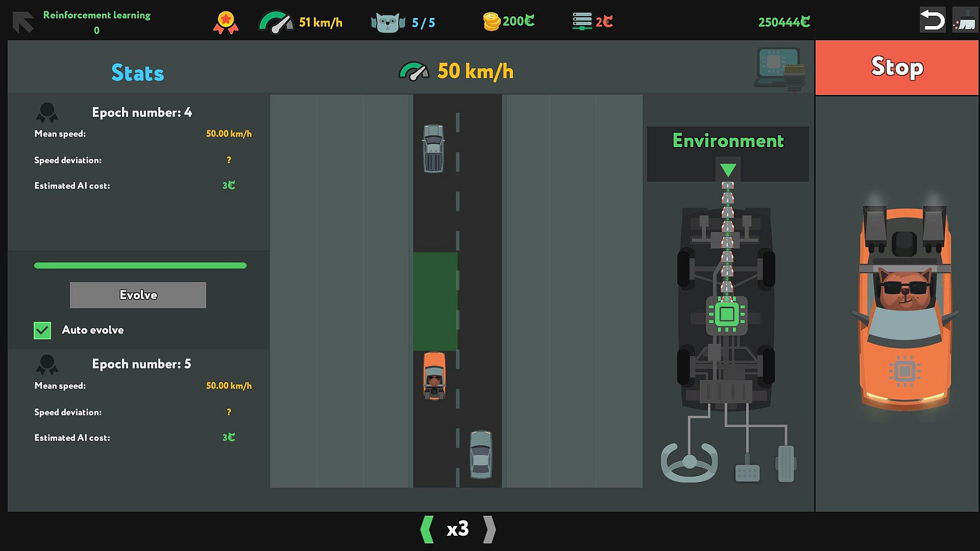Image resolution: width=980 pixels, height=551 pixels.
Task: Click the undo arrow icon
Action: [x=932, y=20]
